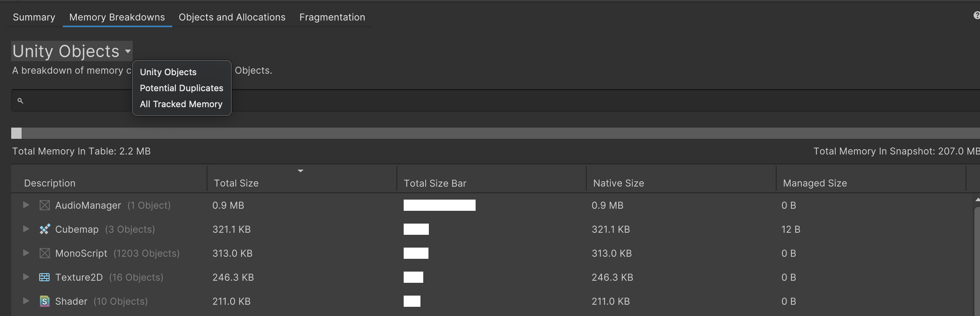Click the Total Size sort arrow
Screen dimensions: 980x316
click(x=301, y=171)
